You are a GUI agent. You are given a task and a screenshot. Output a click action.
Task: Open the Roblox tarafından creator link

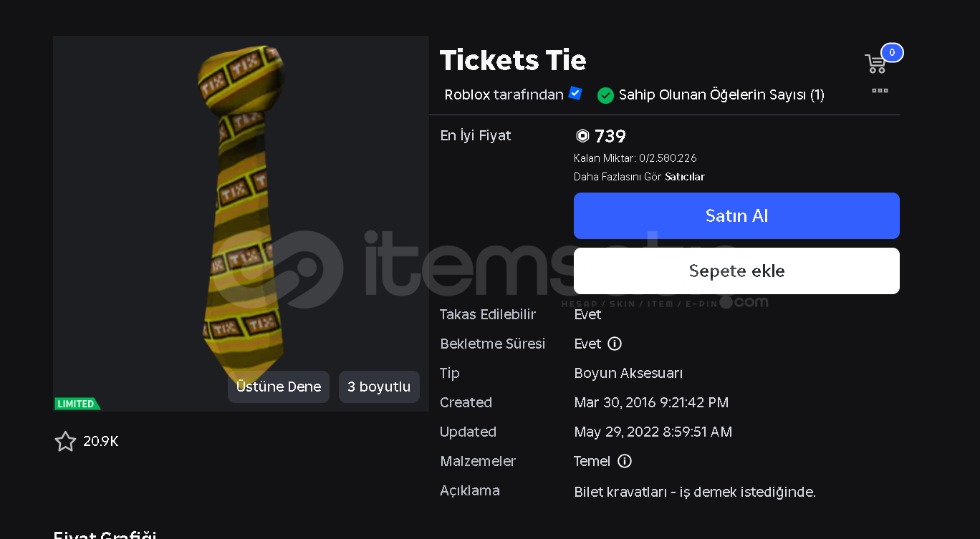tap(504, 94)
